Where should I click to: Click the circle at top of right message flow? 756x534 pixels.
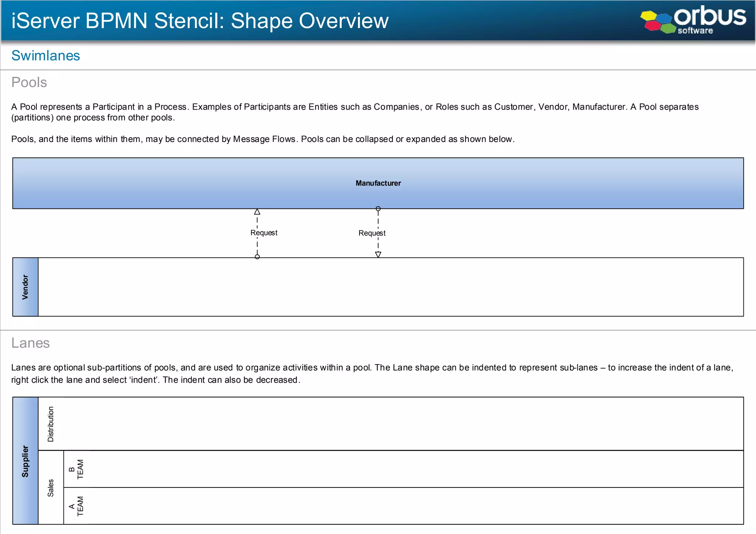[378, 209]
